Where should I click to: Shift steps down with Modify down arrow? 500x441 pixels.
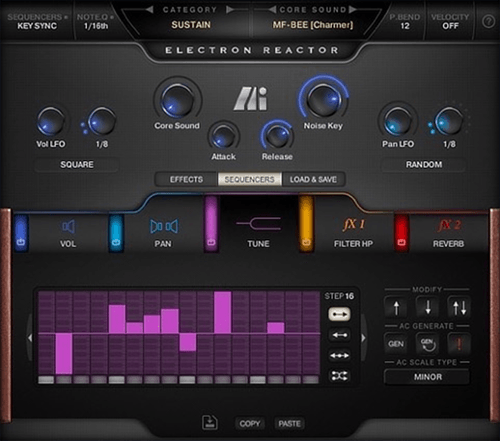428,307
